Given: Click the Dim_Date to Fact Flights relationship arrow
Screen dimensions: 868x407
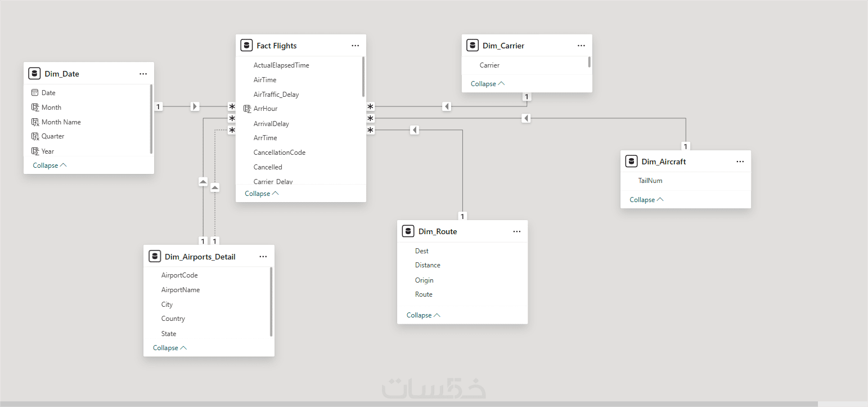Looking at the screenshot, I should click(195, 106).
